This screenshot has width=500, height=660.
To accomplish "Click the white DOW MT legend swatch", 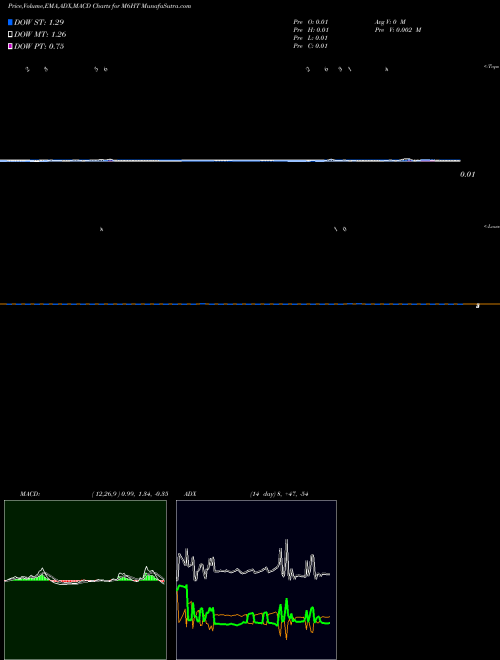I will (10, 35).
